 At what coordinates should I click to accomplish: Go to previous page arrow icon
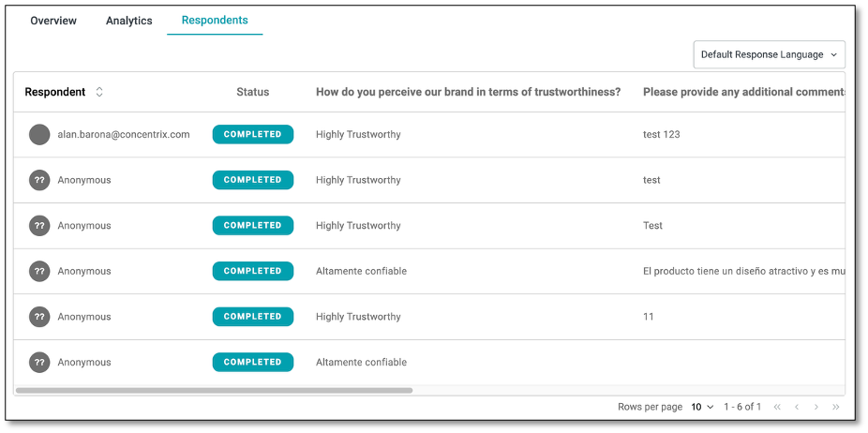(x=797, y=407)
